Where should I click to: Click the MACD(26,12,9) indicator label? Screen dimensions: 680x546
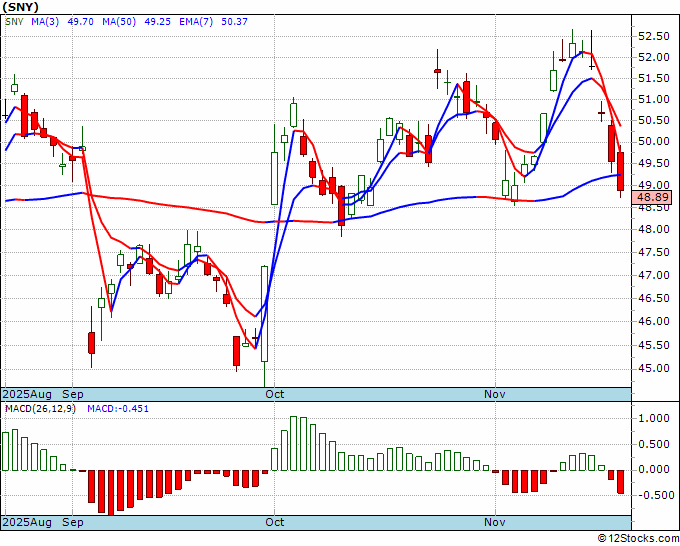coord(40,409)
